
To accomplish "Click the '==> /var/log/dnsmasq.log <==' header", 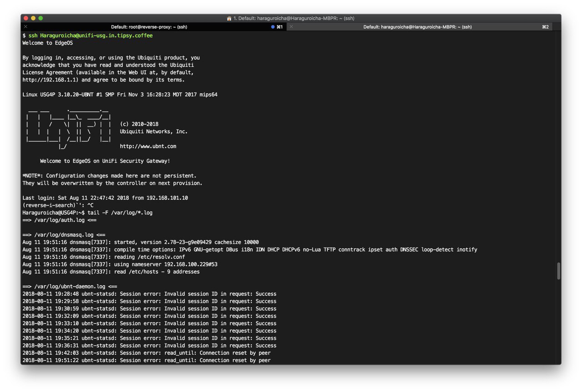I will pos(64,235).
